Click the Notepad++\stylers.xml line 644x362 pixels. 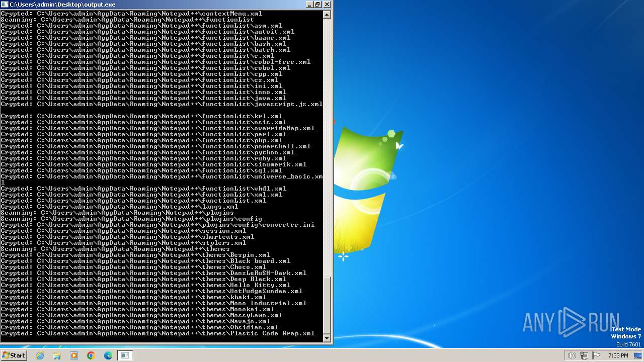tap(123, 243)
